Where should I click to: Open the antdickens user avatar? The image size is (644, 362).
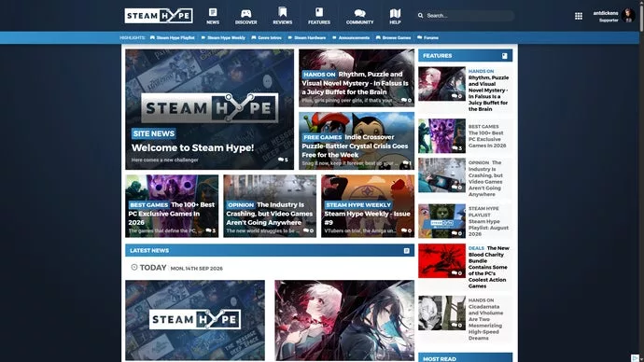tap(628, 16)
